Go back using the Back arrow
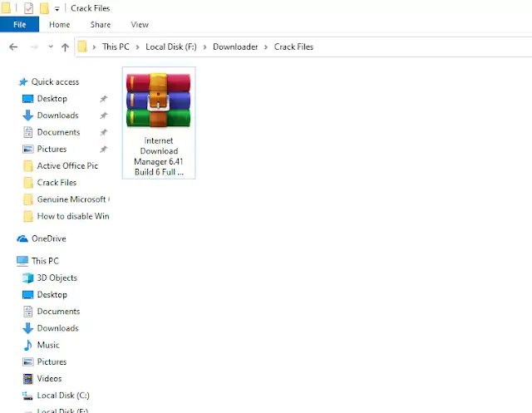This screenshot has height=413, width=532. pyautogui.click(x=13, y=47)
